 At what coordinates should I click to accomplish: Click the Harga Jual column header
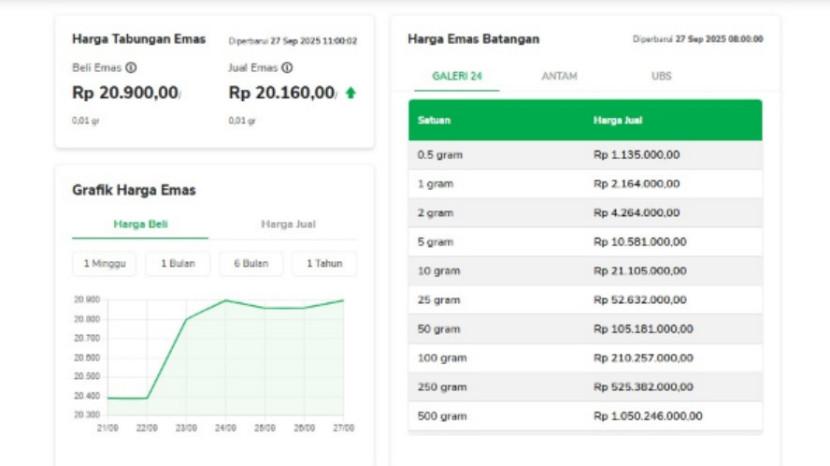617,120
